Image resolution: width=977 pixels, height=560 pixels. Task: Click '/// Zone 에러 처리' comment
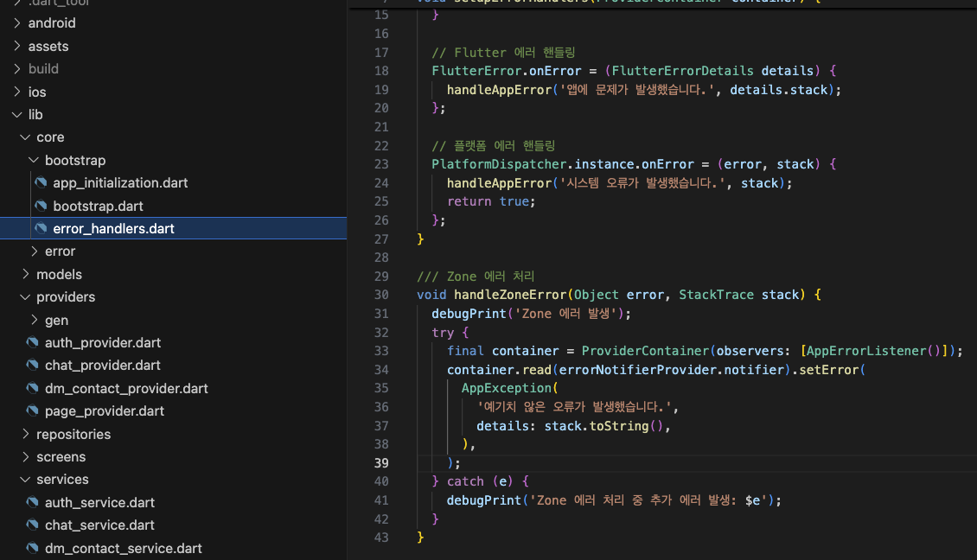pyautogui.click(x=476, y=276)
